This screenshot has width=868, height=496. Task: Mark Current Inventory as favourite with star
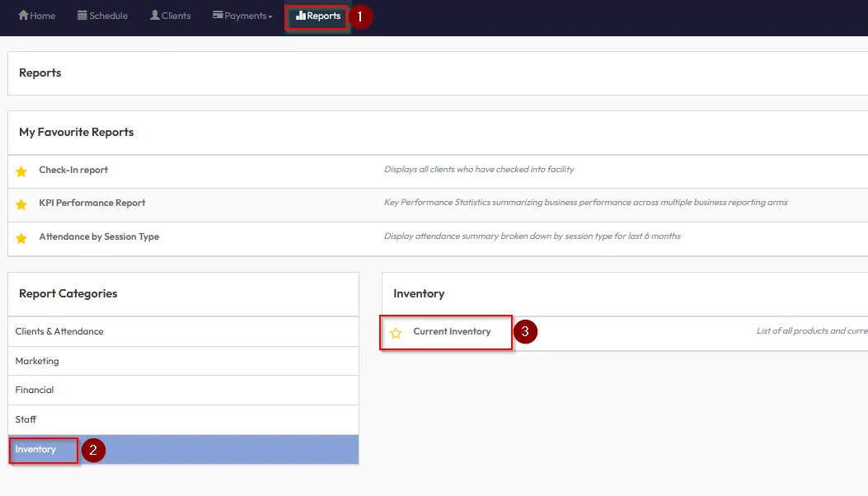396,333
